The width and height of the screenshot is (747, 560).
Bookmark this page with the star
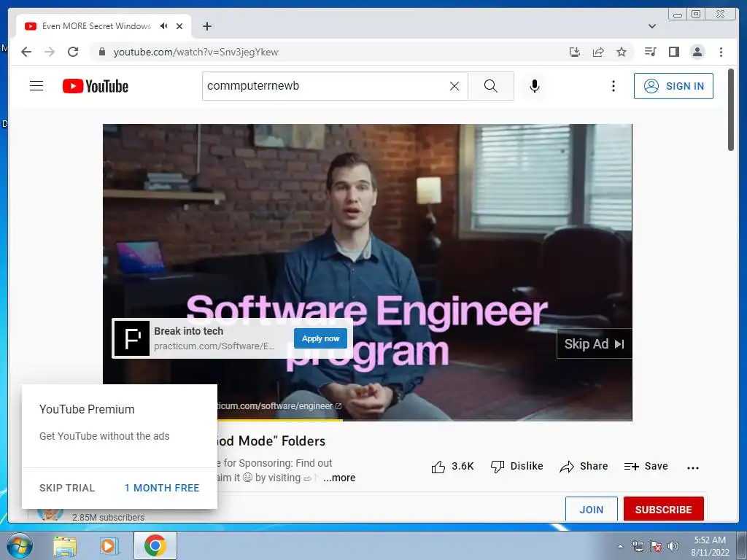click(x=622, y=52)
